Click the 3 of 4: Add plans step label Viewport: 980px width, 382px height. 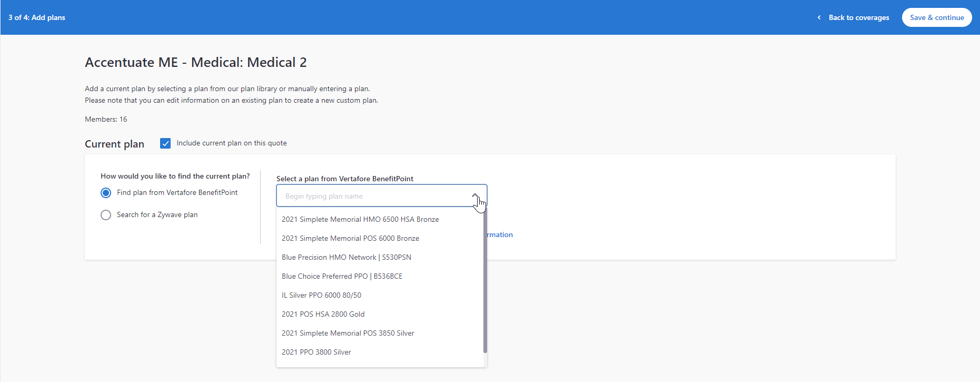[37, 17]
